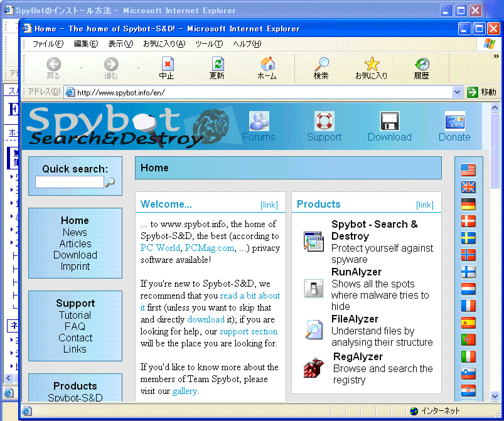Screen dimensions: 504x421
Task: Choose the Swedish flag language
Action: tap(468, 238)
